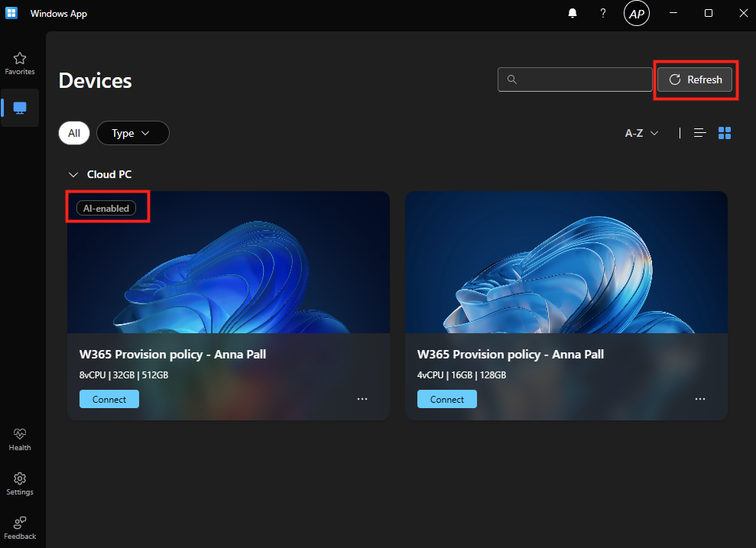Open more options for 8vCPU Cloud PC
Viewport: 756px width, 548px height.
[x=362, y=399]
